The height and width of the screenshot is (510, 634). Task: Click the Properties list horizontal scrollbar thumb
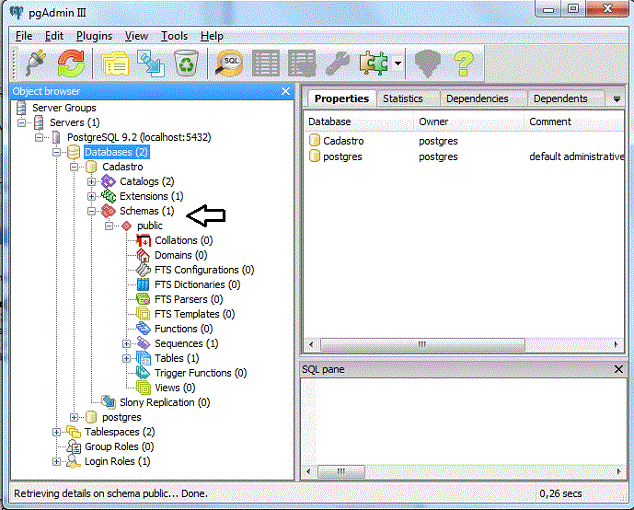pyautogui.click(x=423, y=345)
